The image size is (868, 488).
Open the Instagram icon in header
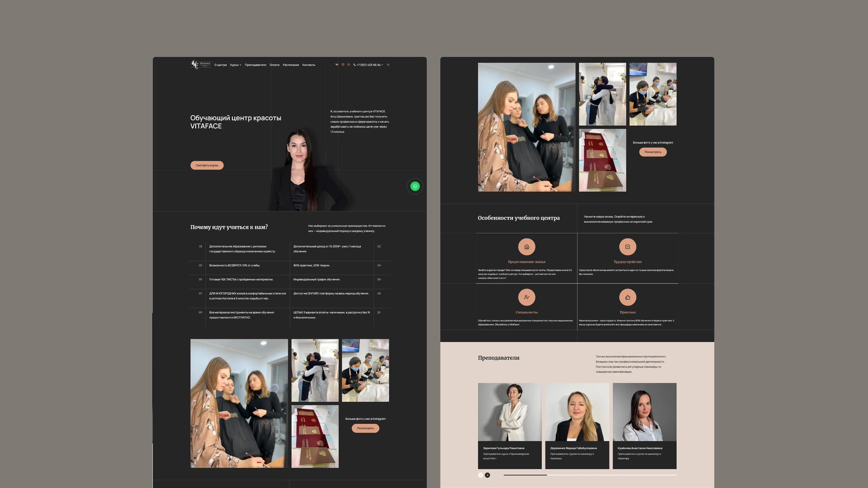coord(343,65)
